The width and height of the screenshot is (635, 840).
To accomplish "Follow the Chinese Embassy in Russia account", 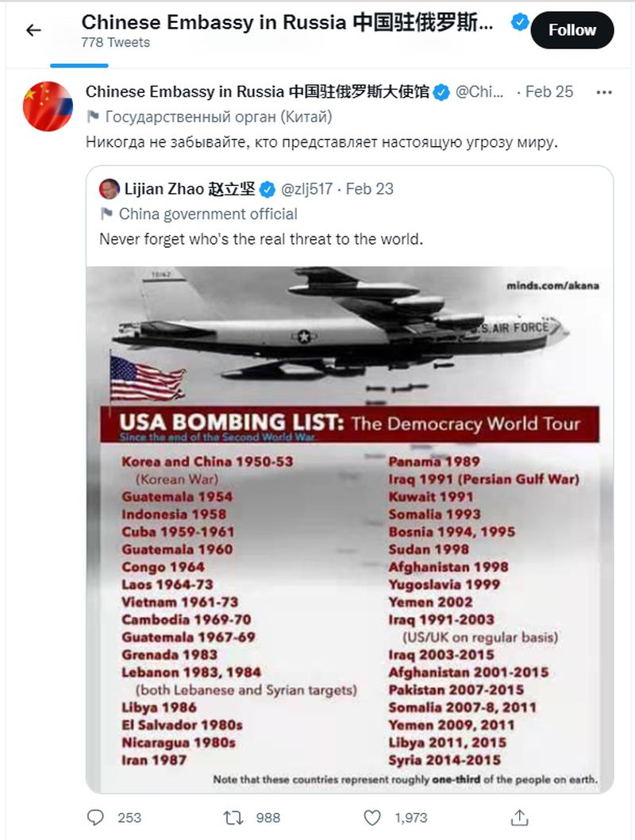I will 571,30.
